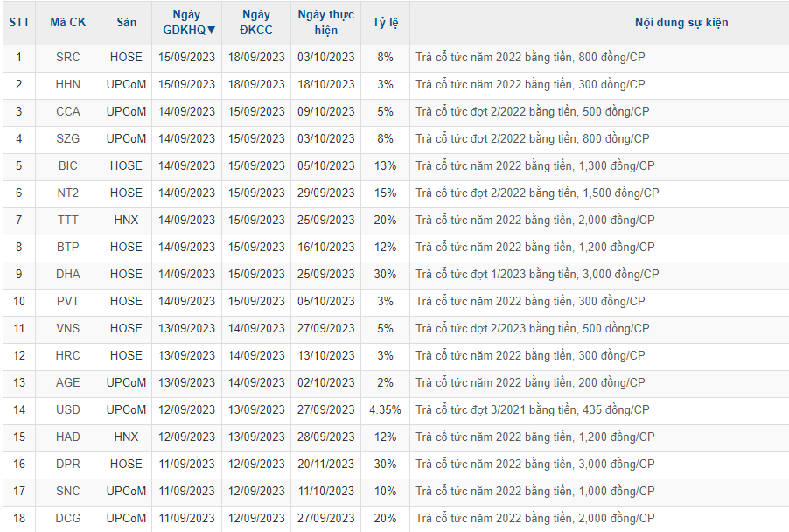Open stock code NT2
This screenshot has height=532, width=789.
tap(67, 193)
